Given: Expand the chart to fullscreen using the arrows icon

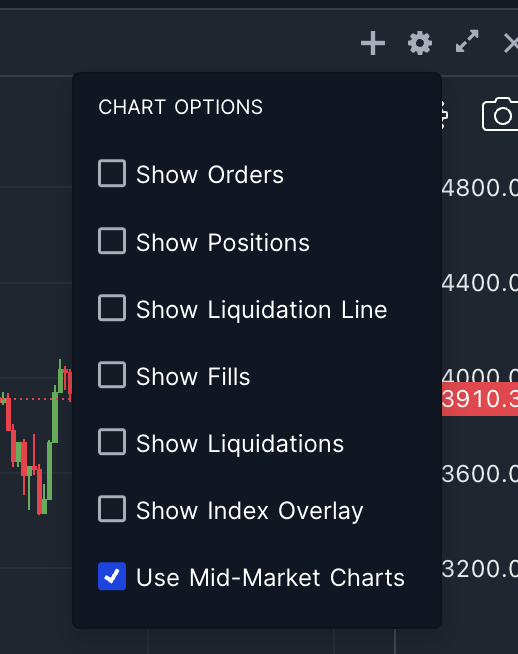Looking at the screenshot, I should [467, 41].
